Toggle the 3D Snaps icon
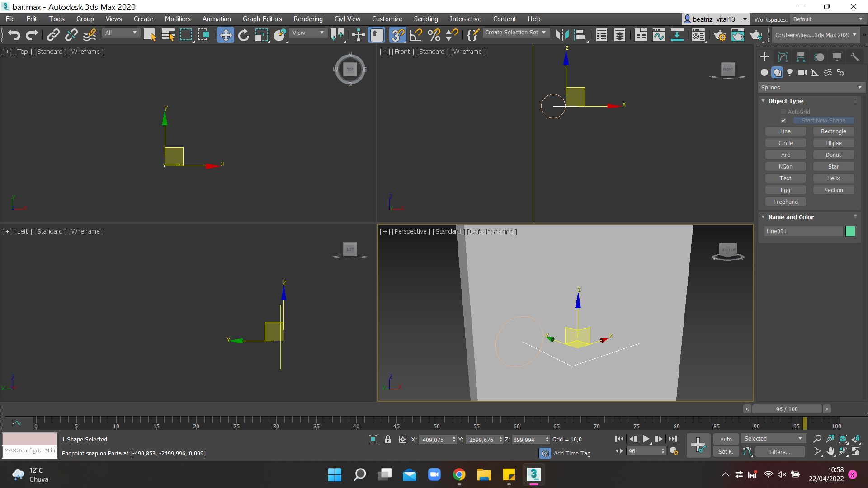The width and height of the screenshot is (868, 488). point(398,35)
